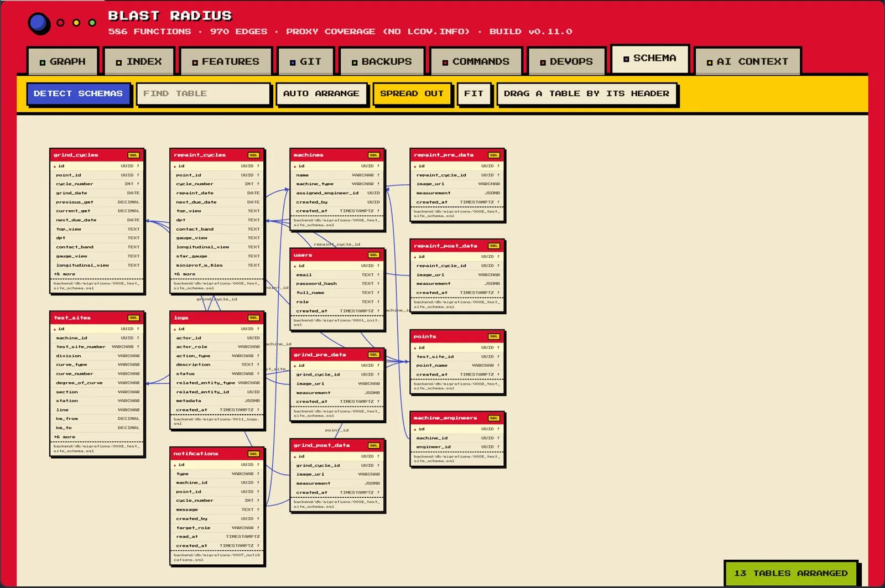The width and height of the screenshot is (885, 588).
Task: Go to the FEATURES tab
Action: click(226, 61)
